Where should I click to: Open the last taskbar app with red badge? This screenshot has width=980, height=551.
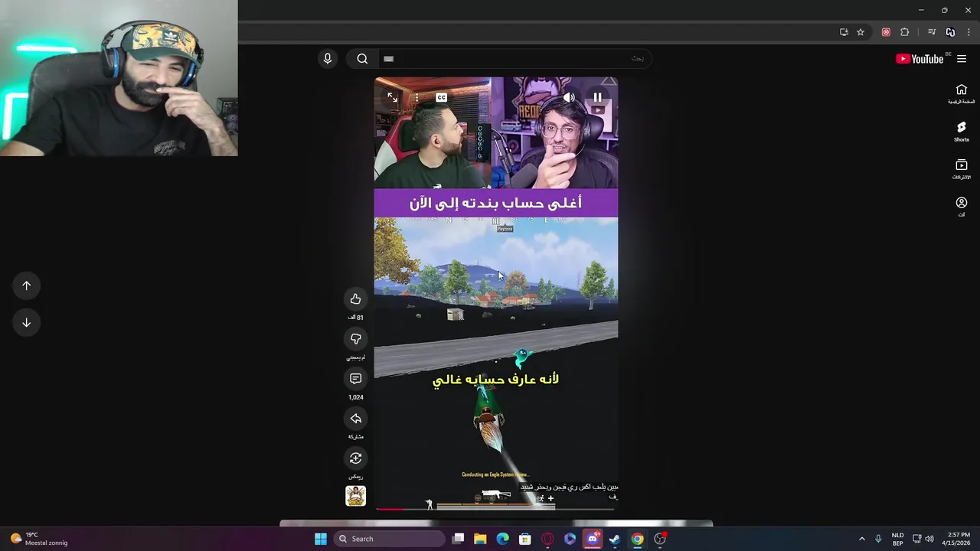[x=660, y=539]
